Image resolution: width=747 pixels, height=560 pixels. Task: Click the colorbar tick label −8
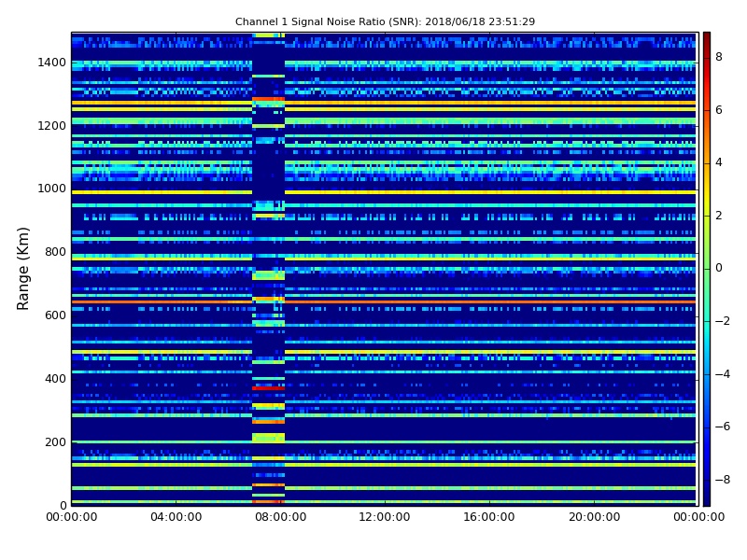pyautogui.click(x=723, y=480)
